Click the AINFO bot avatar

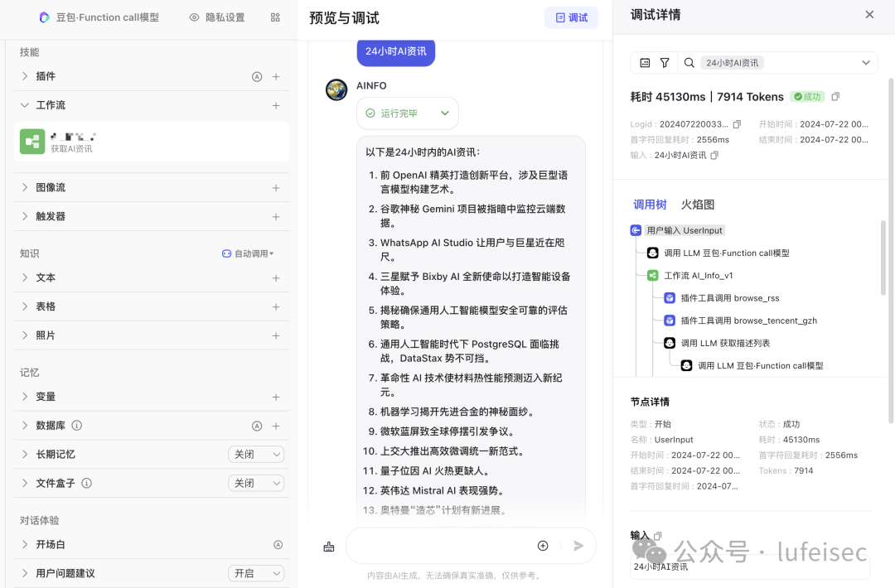[x=336, y=89]
